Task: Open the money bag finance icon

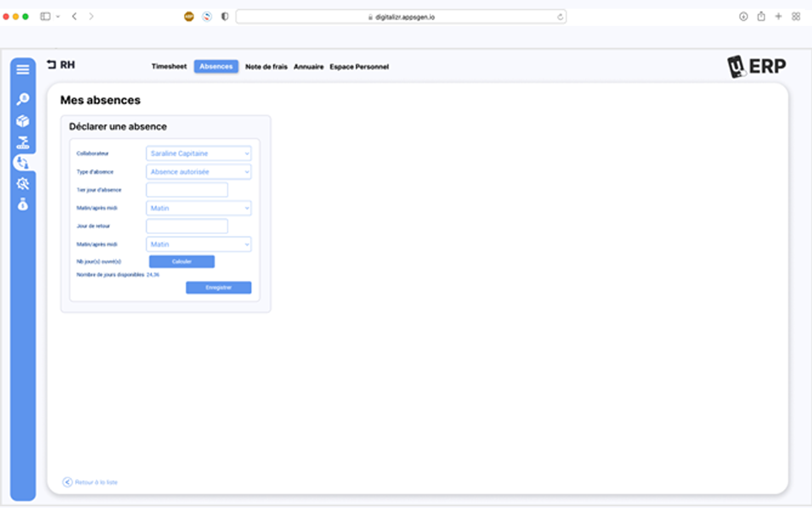Action: click(x=23, y=204)
